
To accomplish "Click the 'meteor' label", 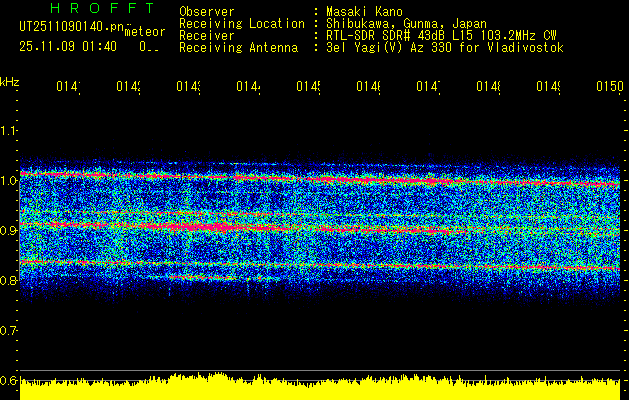I will click(x=145, y=32).
